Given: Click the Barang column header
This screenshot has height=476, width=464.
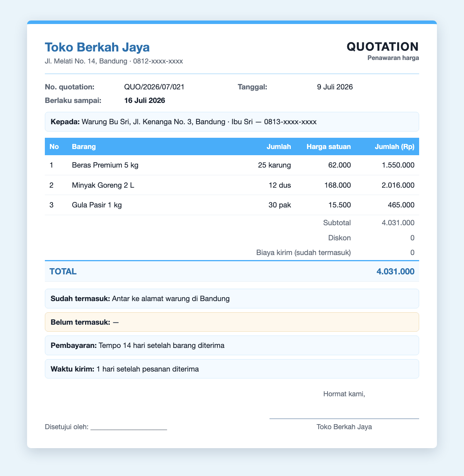Looking at the screenshot, I should [x=84, y=147].
